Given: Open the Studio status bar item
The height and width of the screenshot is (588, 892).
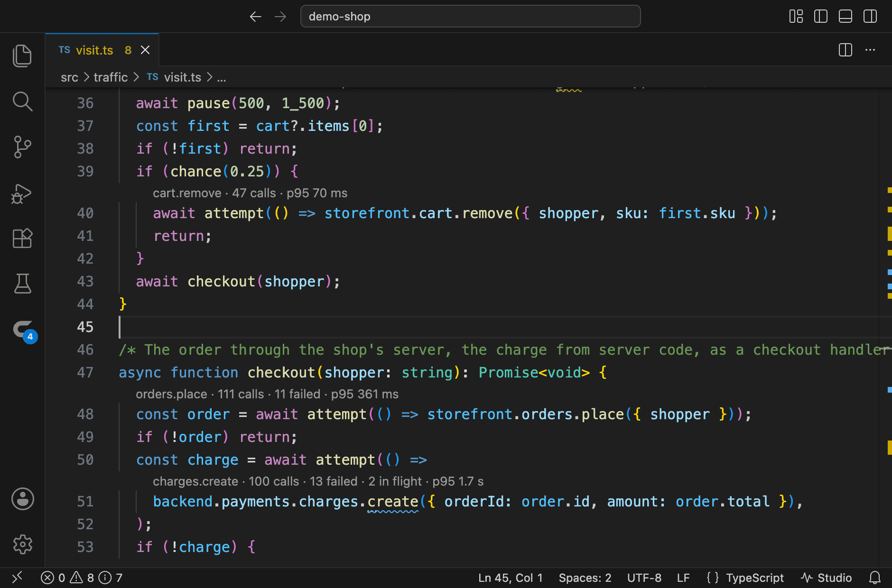Looking at the screenshot, I should [x=827, y=578].
